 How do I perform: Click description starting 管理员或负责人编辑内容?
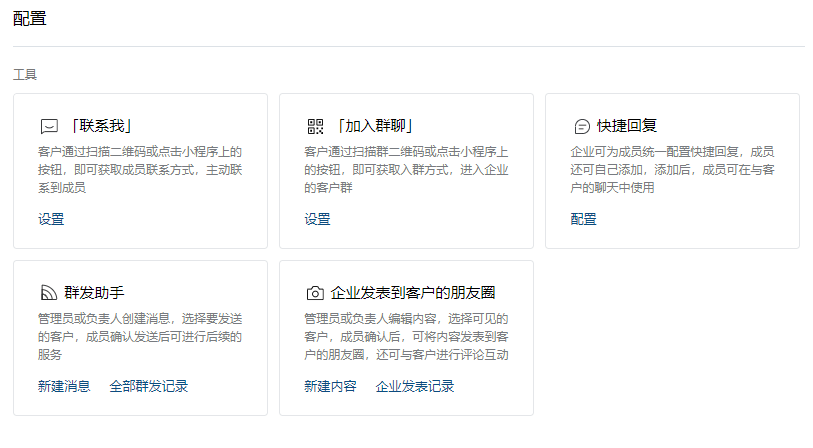[406, 337]
